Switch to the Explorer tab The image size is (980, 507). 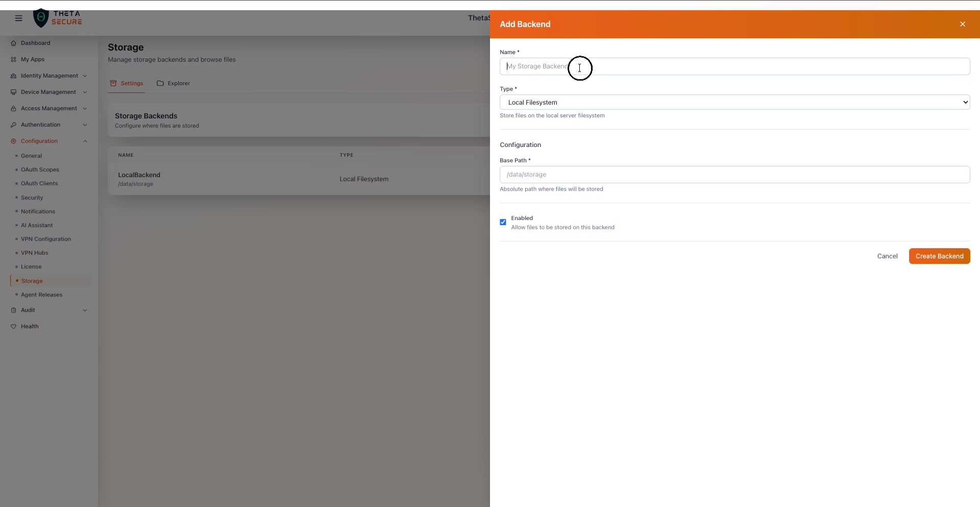click(x=179, y=83)
